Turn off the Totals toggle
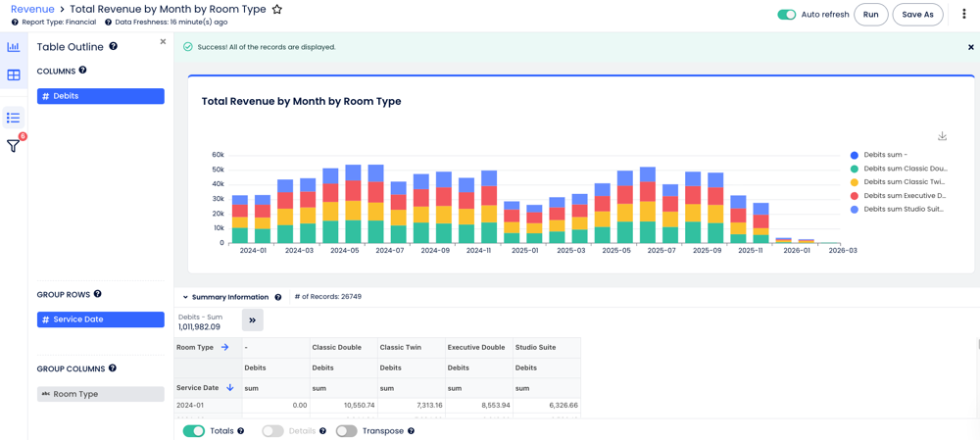The height and width of the screenshot is (440, 980). point(194,431)
